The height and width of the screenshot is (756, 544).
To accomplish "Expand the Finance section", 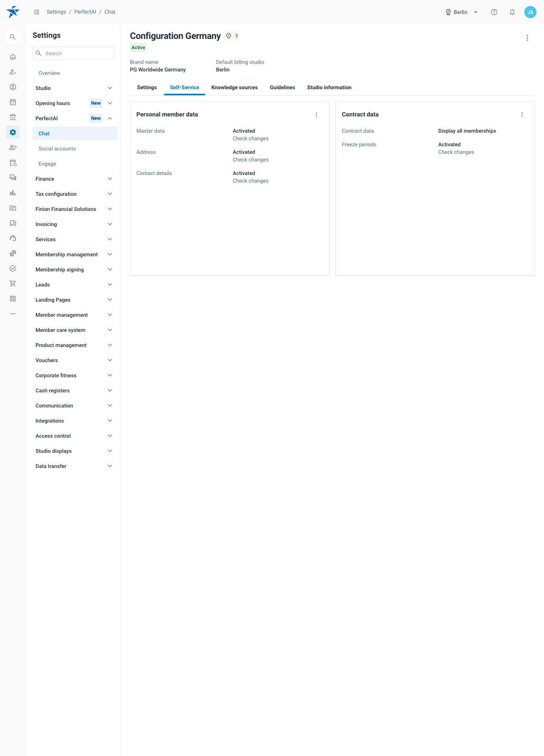I will (x=74, y=179).
